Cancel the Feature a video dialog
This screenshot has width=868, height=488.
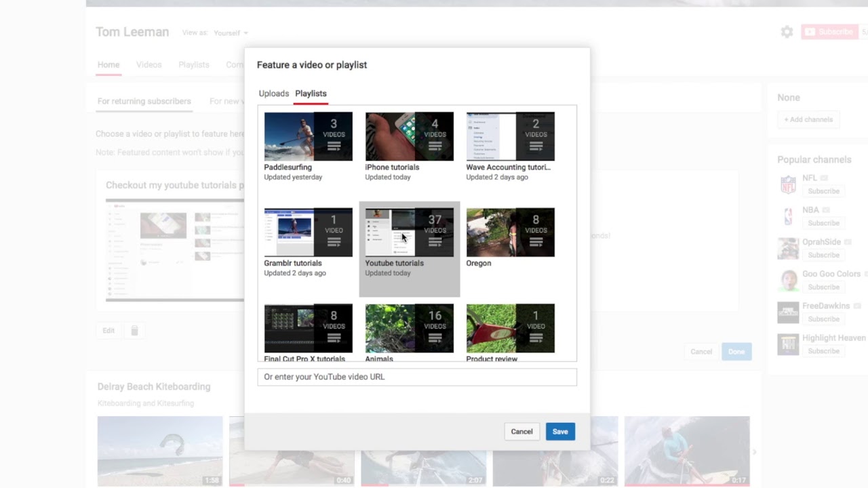coord(521,432)
